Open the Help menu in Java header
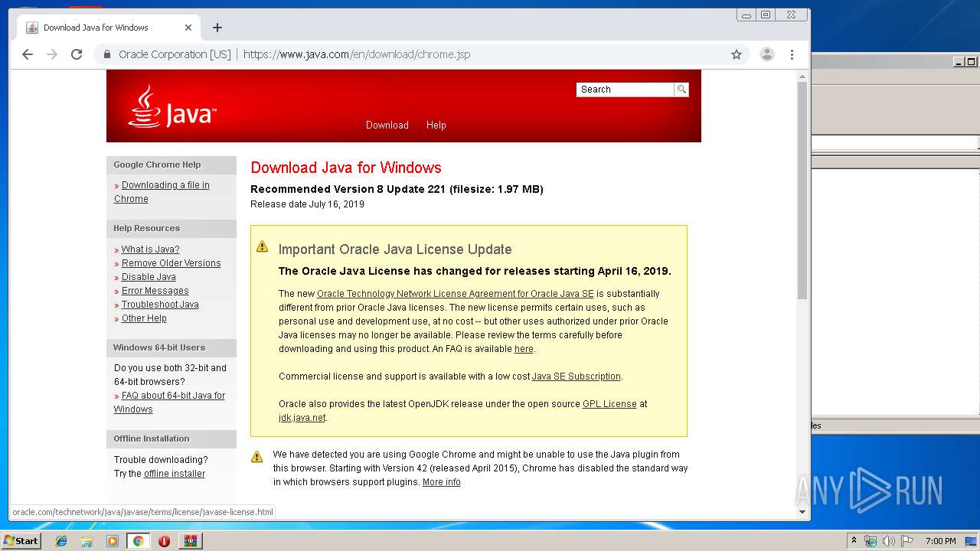 pos(436,125)
